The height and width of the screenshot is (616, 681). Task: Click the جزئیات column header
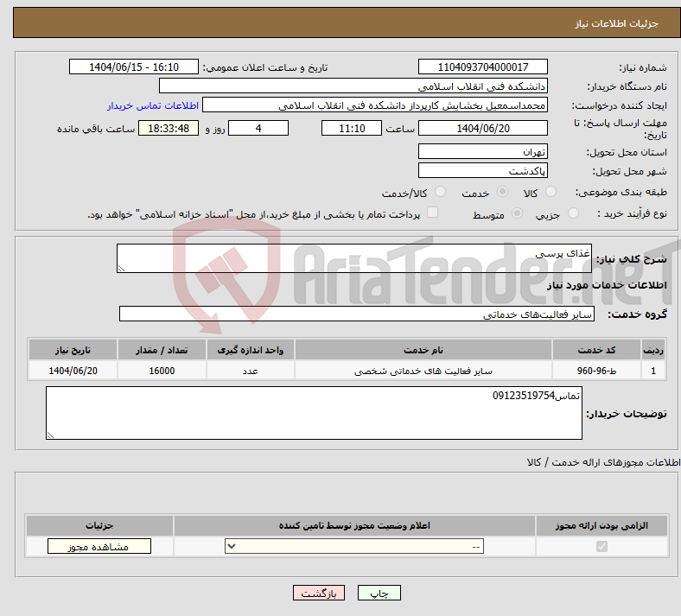point(99,525)
